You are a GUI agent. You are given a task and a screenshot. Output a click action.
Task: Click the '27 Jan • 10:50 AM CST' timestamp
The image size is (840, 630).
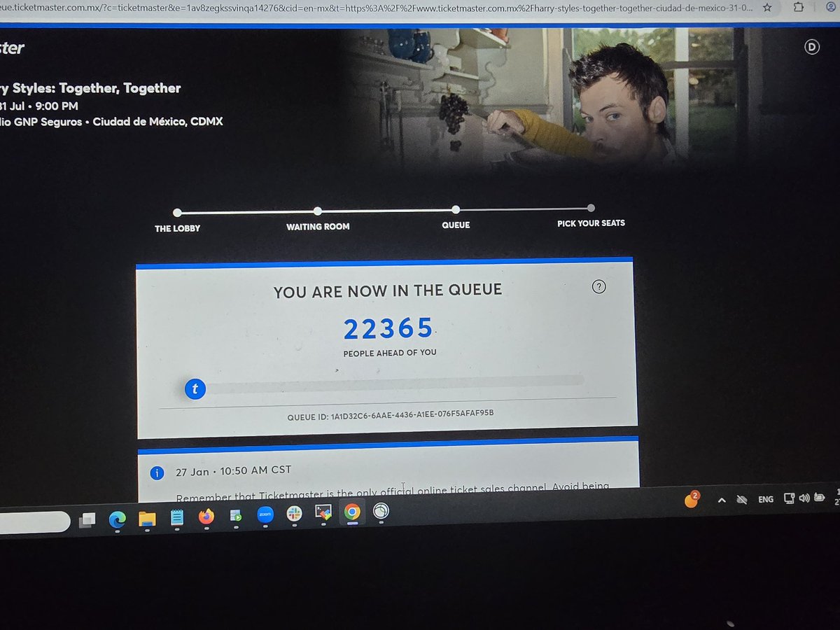coord(233,472)
